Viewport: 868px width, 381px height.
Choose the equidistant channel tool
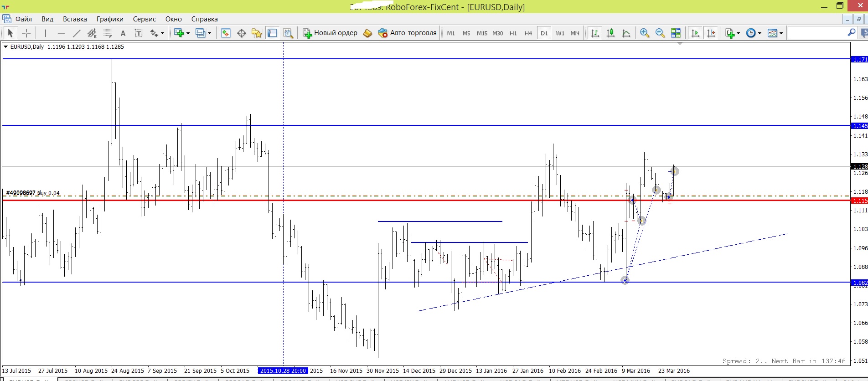(92, 33)
